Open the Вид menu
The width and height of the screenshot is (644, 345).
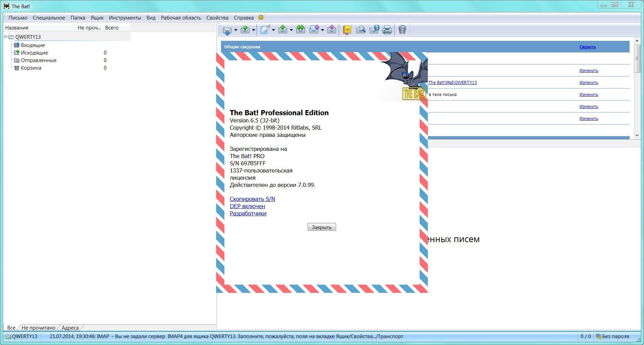pos(151,18)
